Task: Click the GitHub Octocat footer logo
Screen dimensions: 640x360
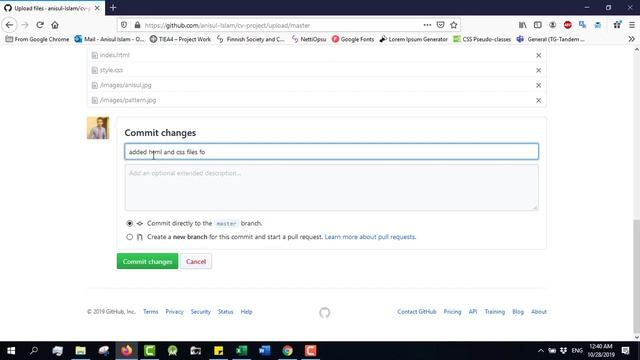Action: tap(324, 313)
